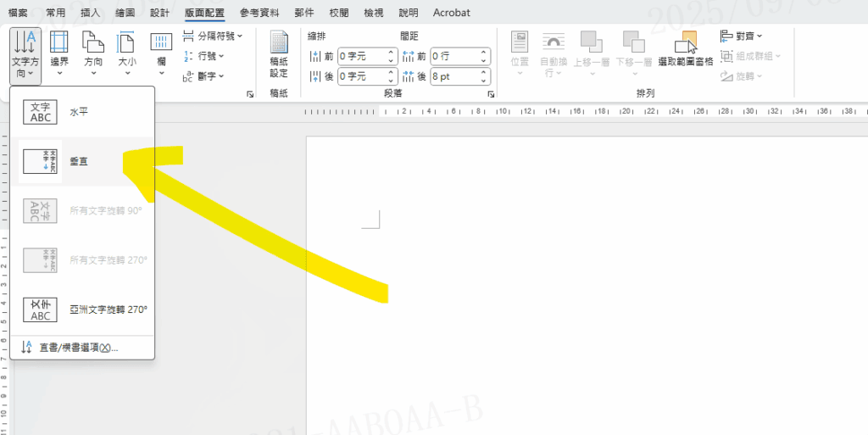The image size is (868, 435).
Task: Open the 對齊 align dropdown
Action: pyautogui.click(x=742, y=36)
